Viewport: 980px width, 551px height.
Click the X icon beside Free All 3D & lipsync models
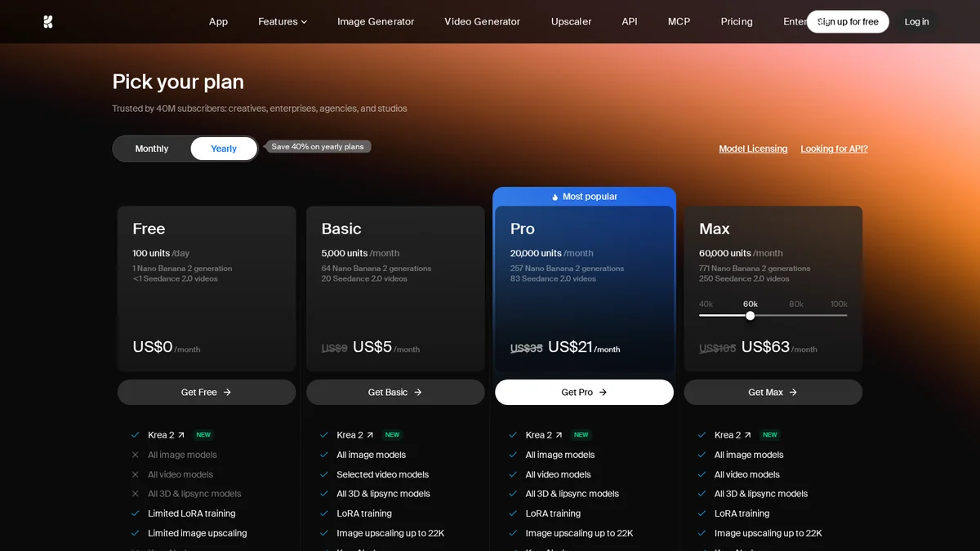tap(136, 494)
